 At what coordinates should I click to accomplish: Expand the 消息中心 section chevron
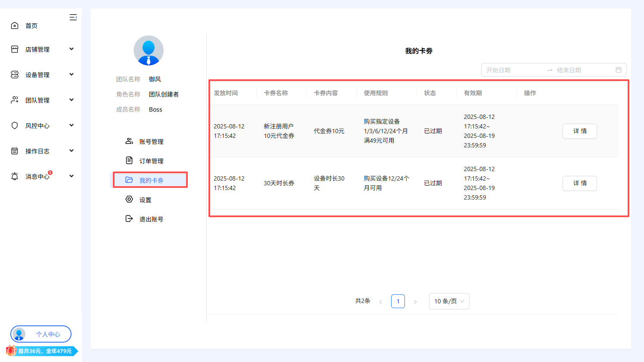point(72,176)
